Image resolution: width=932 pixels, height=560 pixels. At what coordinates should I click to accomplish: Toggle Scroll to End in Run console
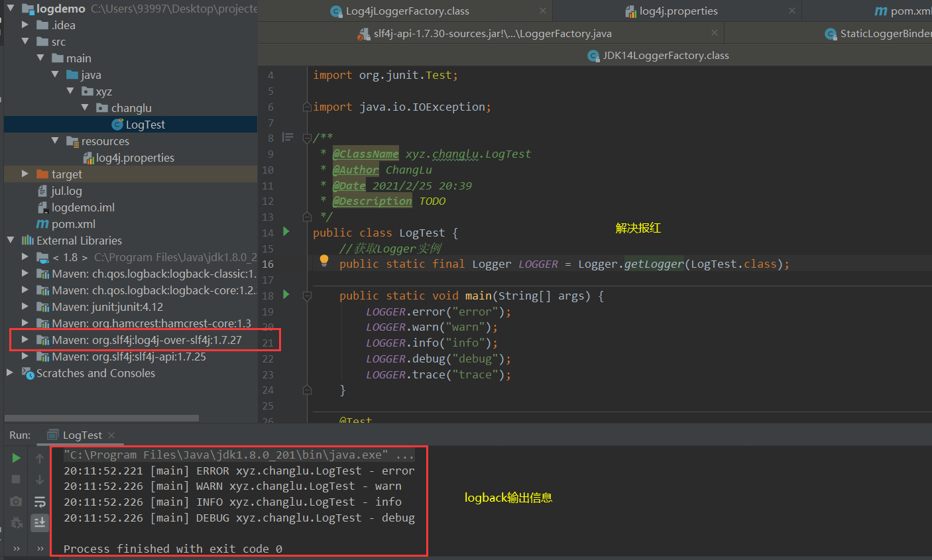coord(40,523)
